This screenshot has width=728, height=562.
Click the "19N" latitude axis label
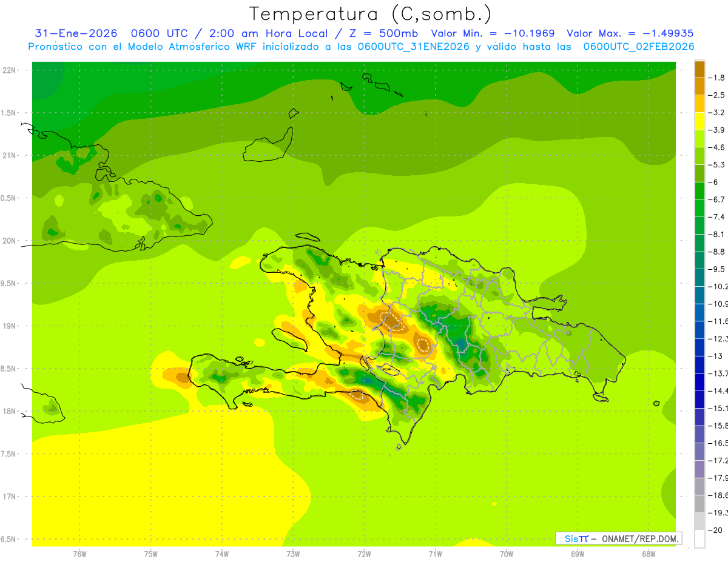10,326
